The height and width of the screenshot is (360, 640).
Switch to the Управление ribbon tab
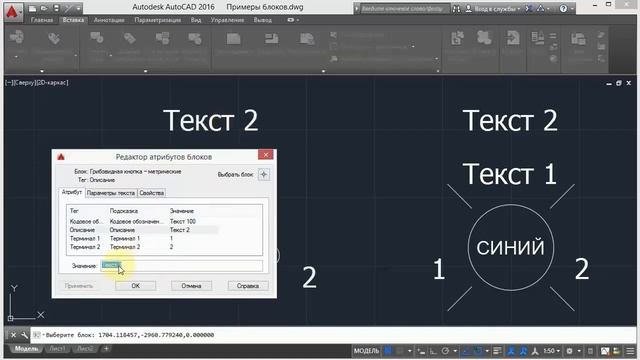[227, 20]
